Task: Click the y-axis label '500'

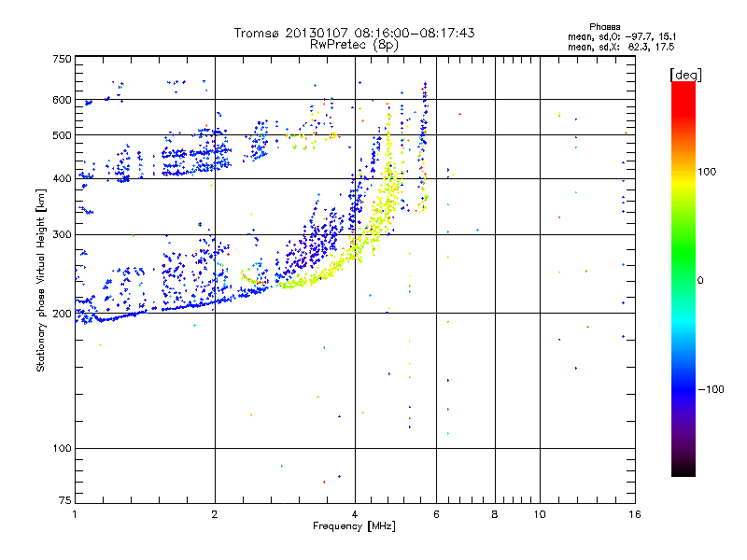Action: 63,135
